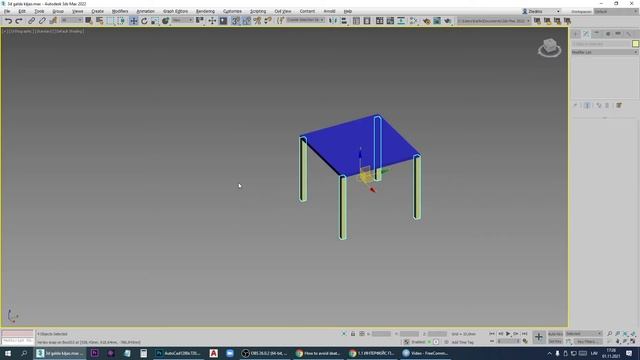Toggle the Selection Lock icon
640x360 pixels.
[353, 334]
